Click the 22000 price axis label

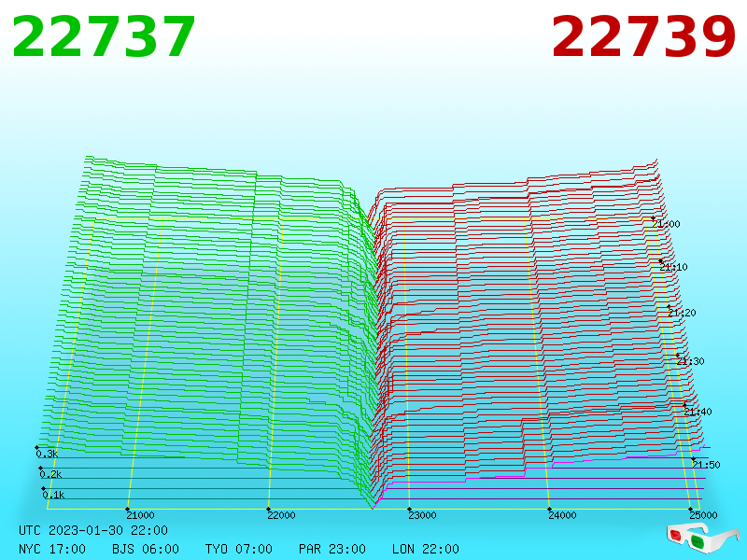[x=281, y=515]
